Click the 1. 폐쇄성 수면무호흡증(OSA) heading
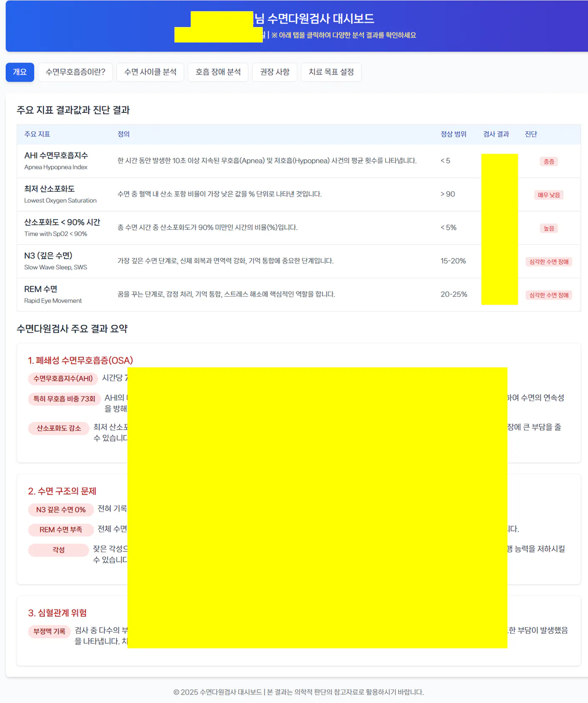588x703 pixels. [x=80, y=360]
